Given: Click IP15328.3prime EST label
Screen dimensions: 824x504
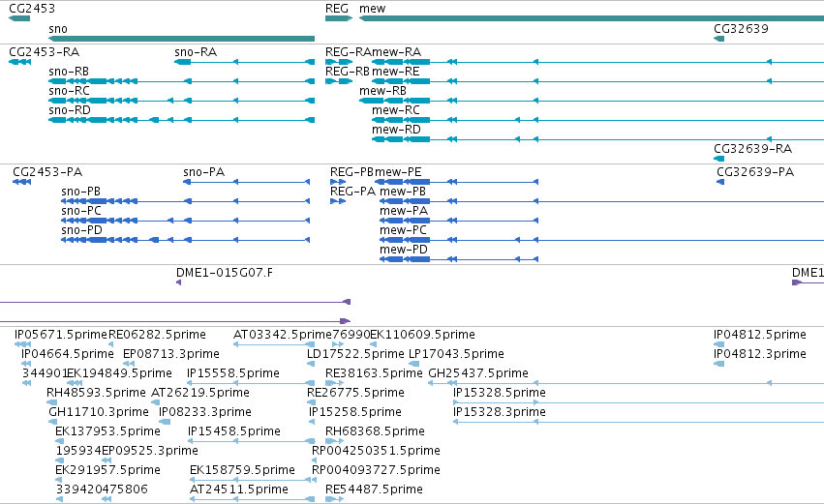Looking at the screenshot, I should 500,413.
